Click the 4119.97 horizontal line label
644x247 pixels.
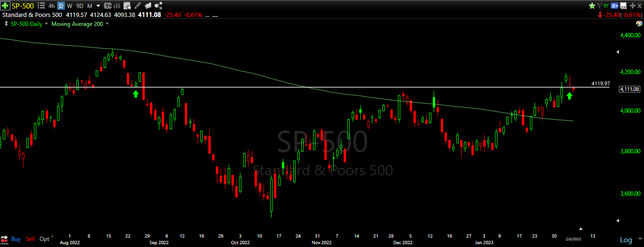pos(600,83)
